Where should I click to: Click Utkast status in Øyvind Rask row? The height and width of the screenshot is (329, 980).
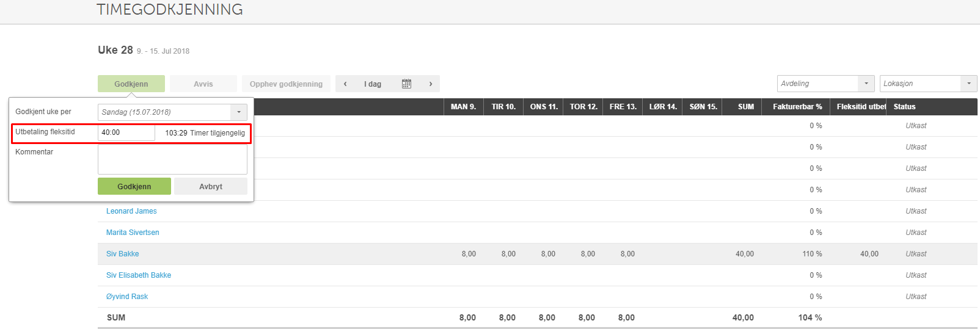point(916,297)
